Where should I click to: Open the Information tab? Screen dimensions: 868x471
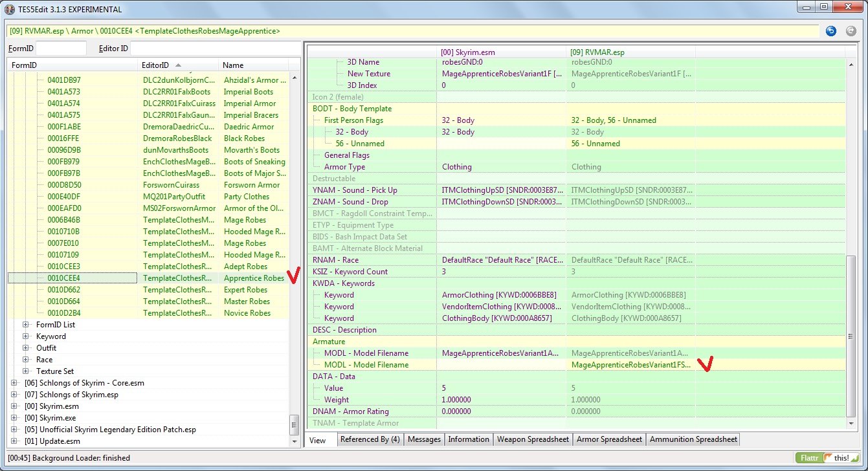469,439
